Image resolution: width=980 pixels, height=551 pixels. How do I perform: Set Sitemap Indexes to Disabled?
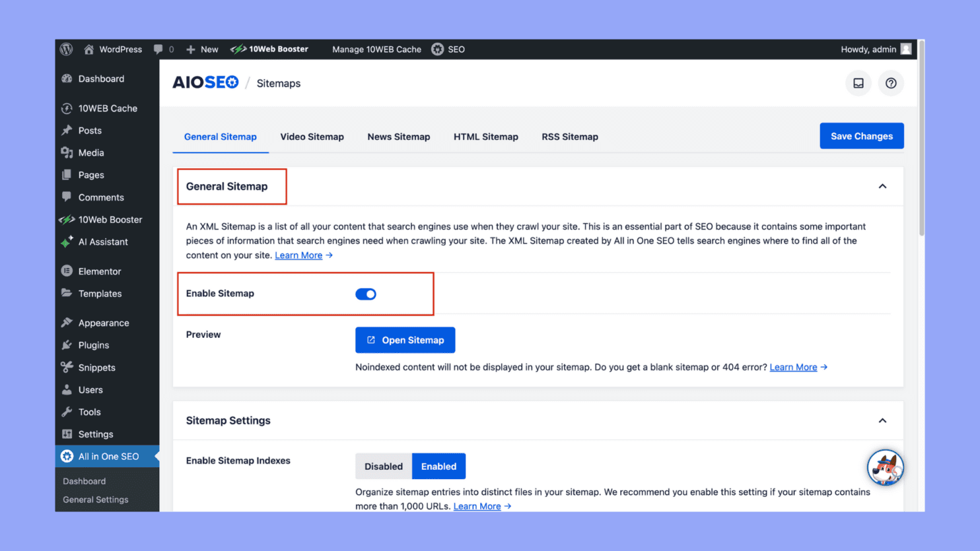pos(384,466)
